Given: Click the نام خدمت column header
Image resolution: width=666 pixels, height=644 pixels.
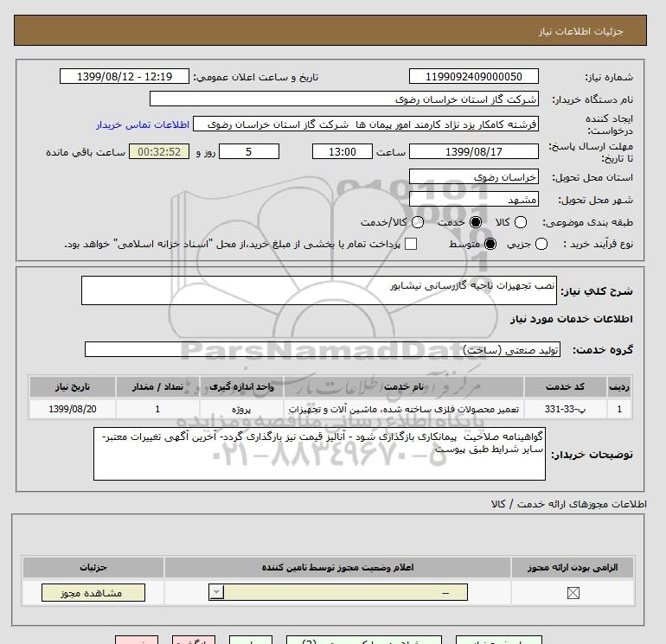Looking at the screenshot, I should tap(404, 386).
